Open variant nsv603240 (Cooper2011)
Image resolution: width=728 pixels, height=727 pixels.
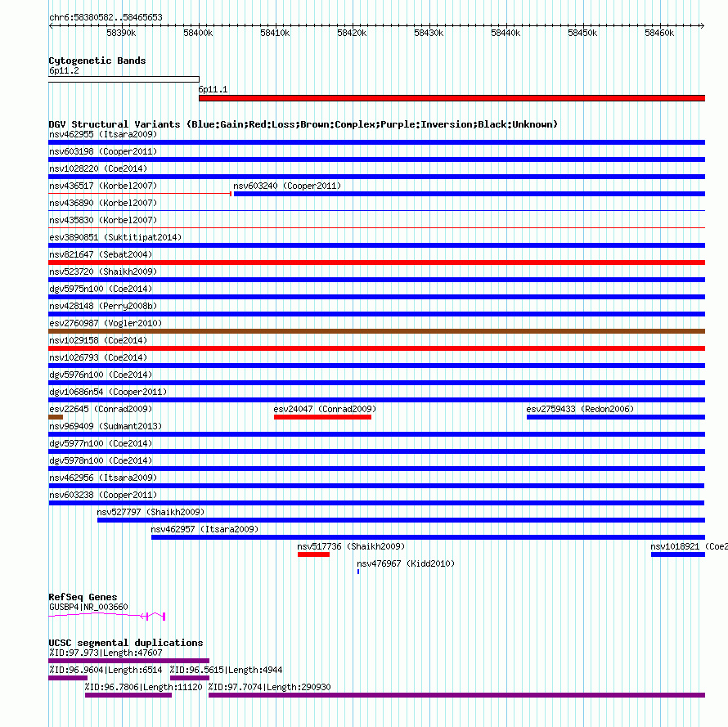tap(287, 186)
